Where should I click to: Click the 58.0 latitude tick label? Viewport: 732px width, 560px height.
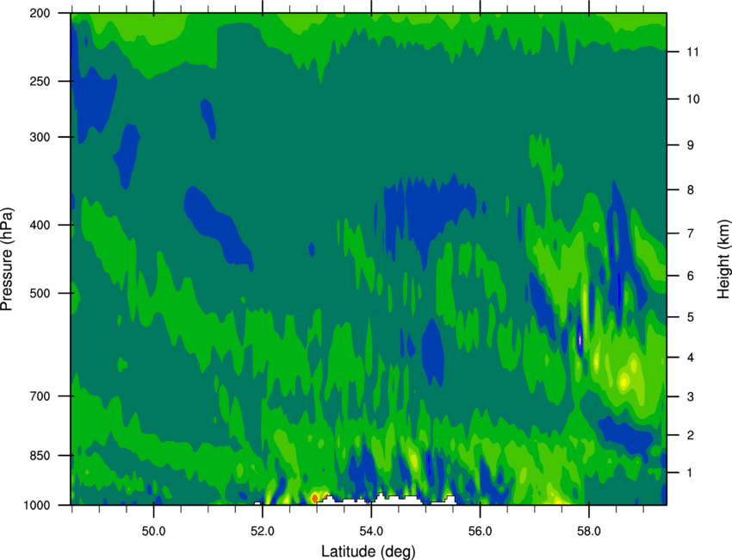pyautogui.click(x=589, y=532)
